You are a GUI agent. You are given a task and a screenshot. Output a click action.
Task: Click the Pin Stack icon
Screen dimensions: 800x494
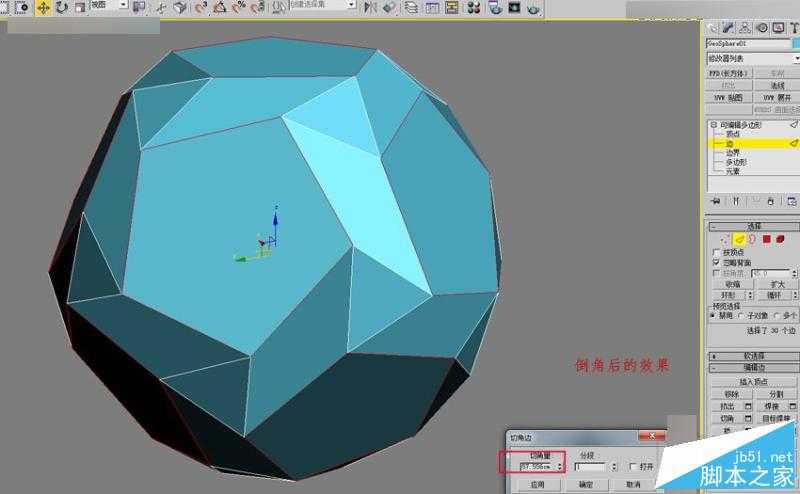pyautogui.click(x=716, y=201)
